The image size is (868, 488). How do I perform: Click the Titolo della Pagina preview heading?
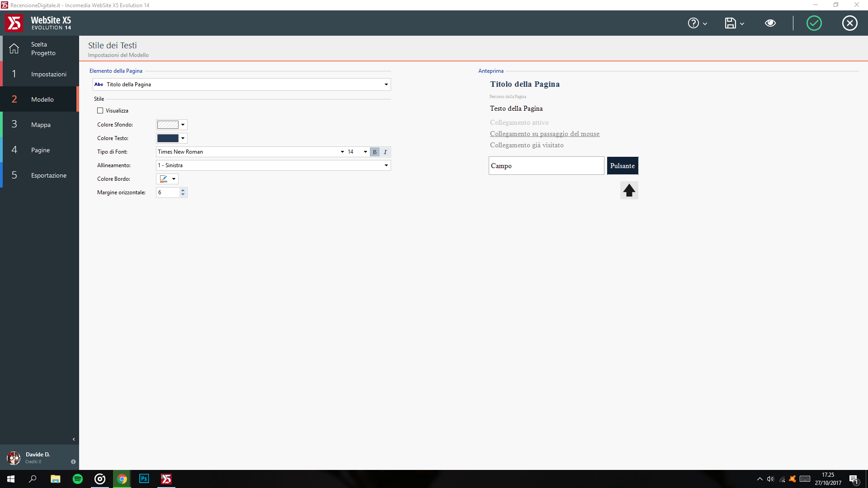(525, 84)
